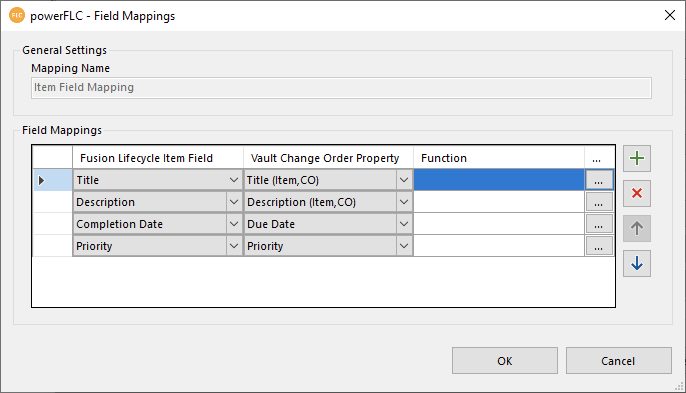Select the highlighted Function cell of Title row
Image resolution: width=686 pixels, height=393 pixels.
click(x=499, y=180)
